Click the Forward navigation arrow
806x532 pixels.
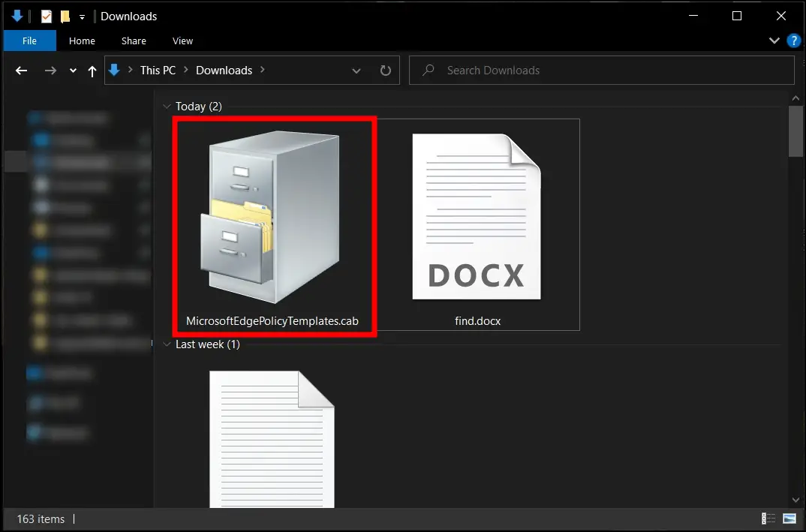50,71
